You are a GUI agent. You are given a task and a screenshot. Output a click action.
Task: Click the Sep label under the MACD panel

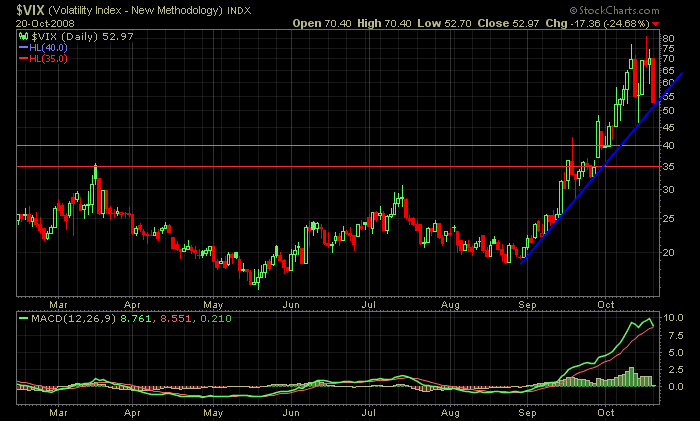(527, 413)
